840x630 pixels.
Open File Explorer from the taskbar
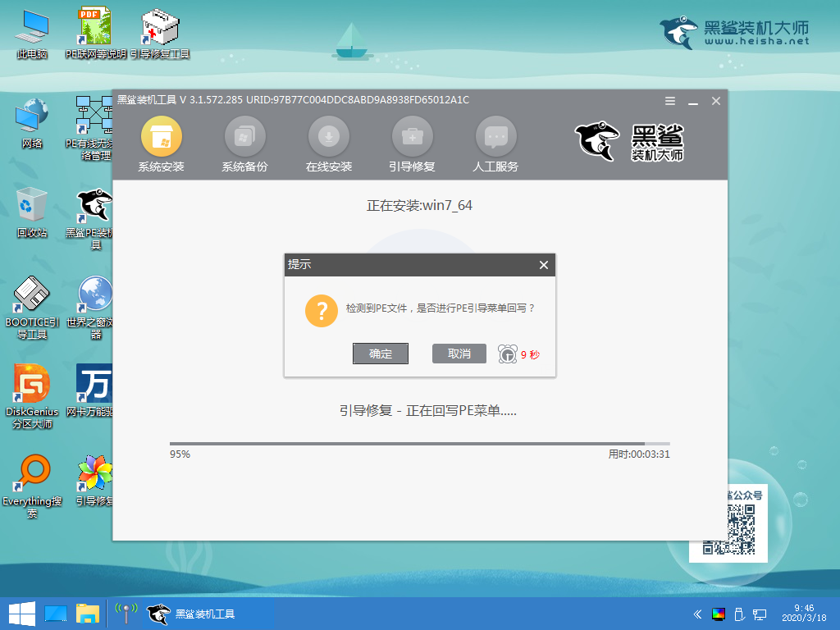click(x=87, y=614)
